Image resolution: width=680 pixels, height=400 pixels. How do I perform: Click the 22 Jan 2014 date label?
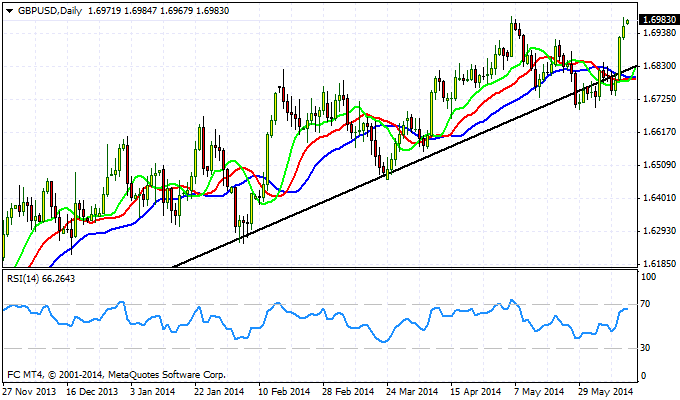point(219,391)
